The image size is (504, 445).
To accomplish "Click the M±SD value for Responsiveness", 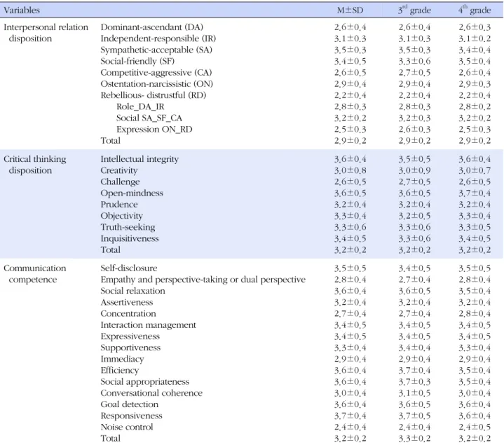I will pos(350,416).
